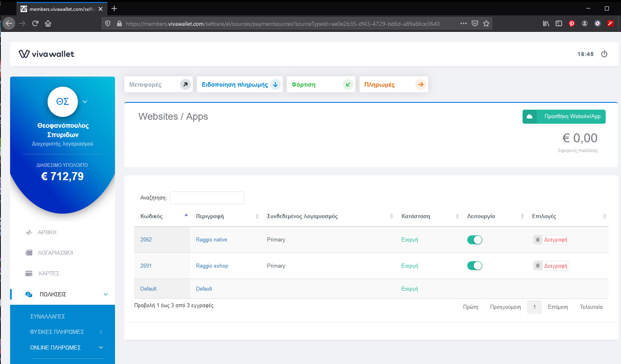The height and width of the screenshot is (364, 621).
Task: Click the trash icon next to Raggio native
Action: 538,239
